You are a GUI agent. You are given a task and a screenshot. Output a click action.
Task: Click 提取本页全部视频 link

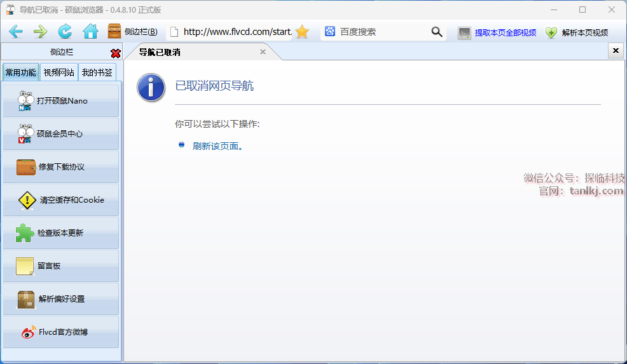point(497,33)
